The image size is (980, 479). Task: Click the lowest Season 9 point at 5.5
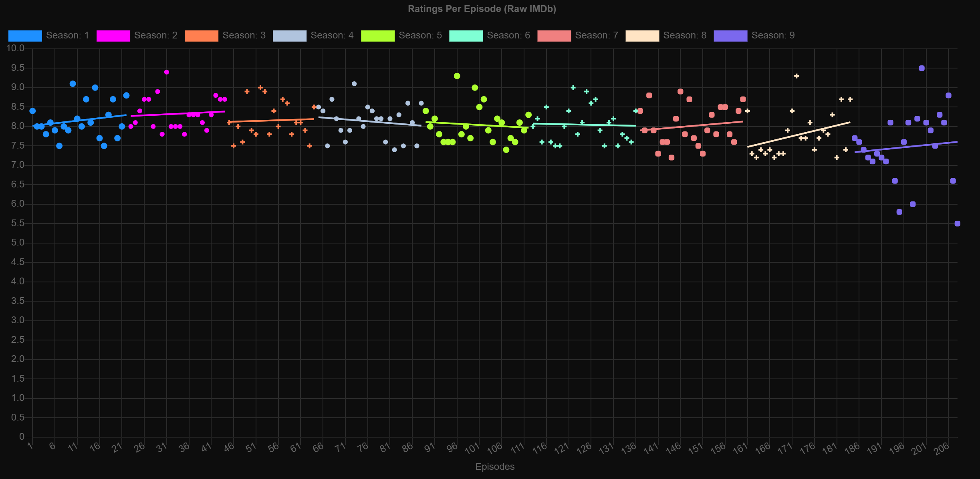[957, 223]
